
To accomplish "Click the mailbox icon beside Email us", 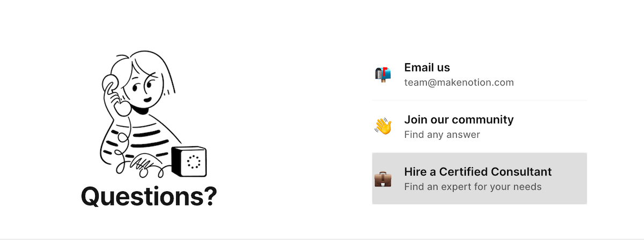I will [x=383, y=74].
